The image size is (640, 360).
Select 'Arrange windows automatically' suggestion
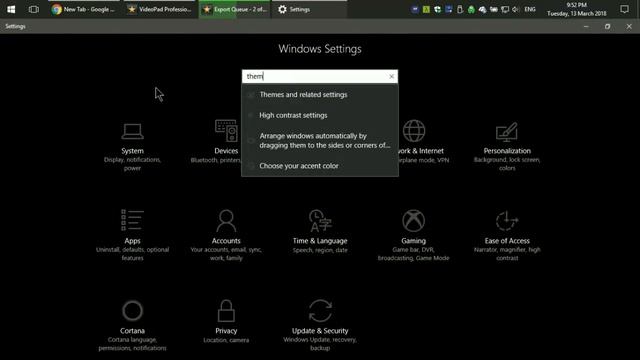pyautogui.click(x=320, y=140)
